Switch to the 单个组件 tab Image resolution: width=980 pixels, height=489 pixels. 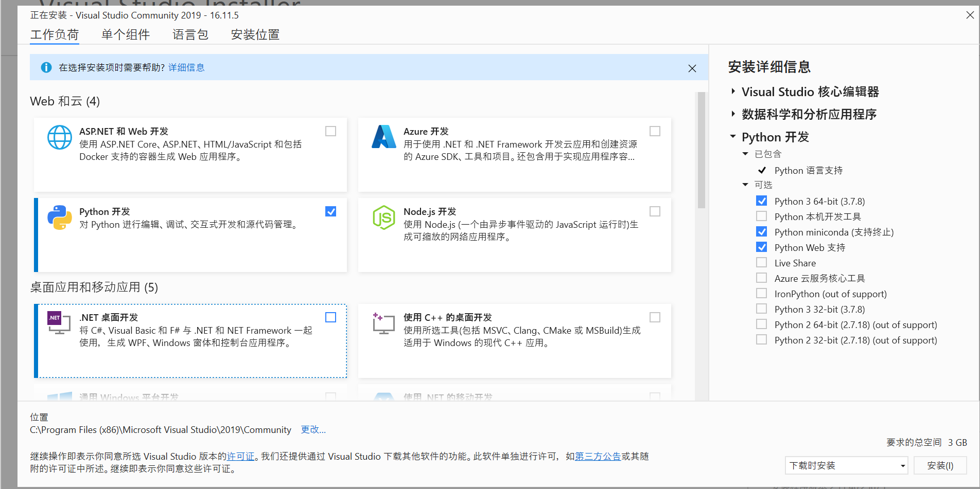(x=125, y=34)
